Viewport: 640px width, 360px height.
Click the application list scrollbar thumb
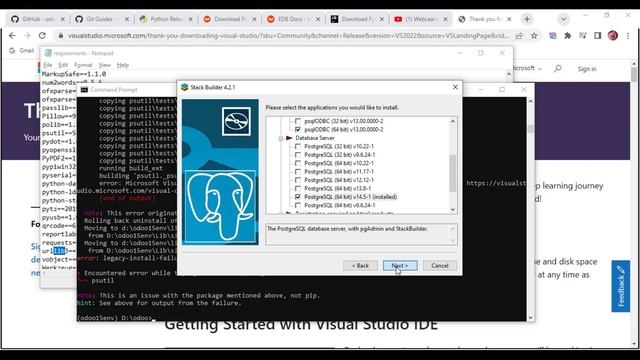pyautogui.click(x=453, y=173)
